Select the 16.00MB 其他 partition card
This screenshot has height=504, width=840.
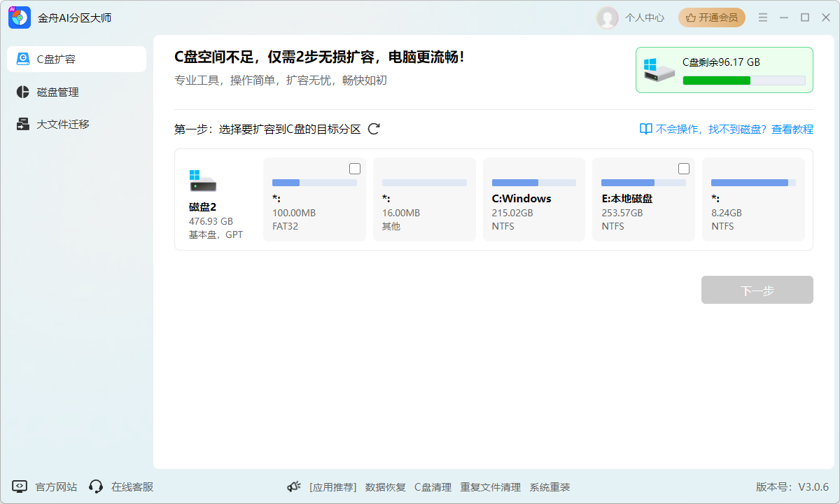[424, 199]
